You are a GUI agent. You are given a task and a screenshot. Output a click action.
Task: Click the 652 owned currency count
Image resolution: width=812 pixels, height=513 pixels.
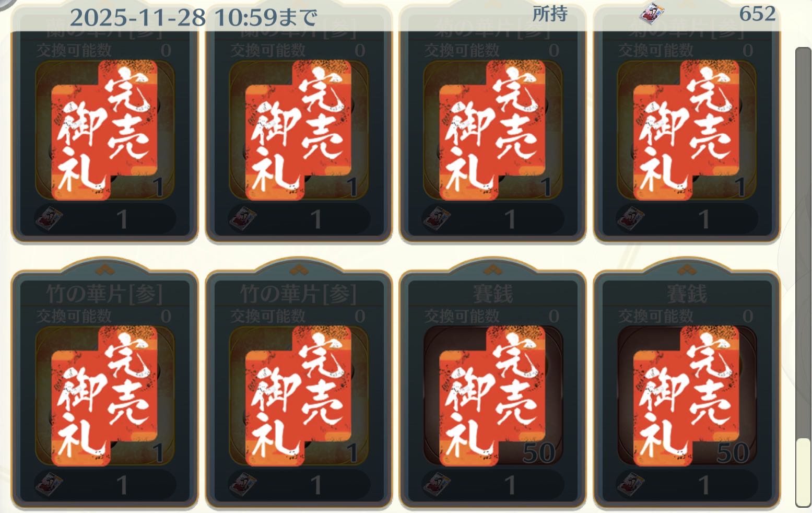click(757, 14)
